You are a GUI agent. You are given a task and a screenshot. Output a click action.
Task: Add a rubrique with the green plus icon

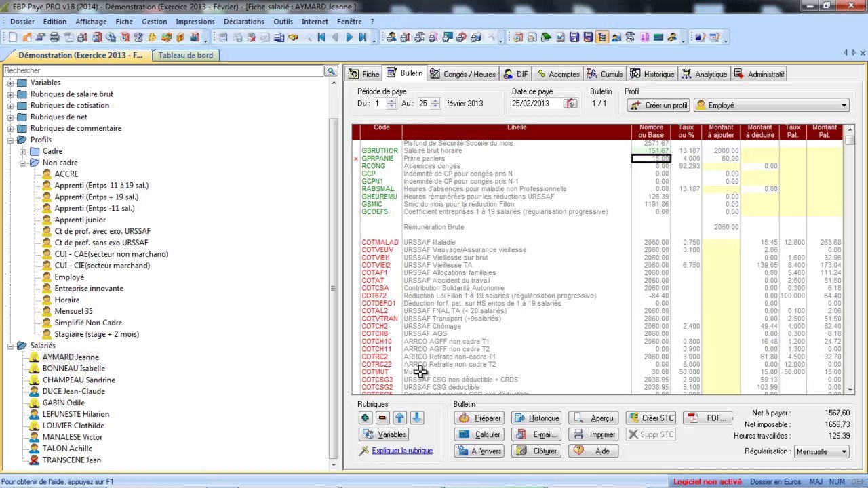tap(365, 418)
